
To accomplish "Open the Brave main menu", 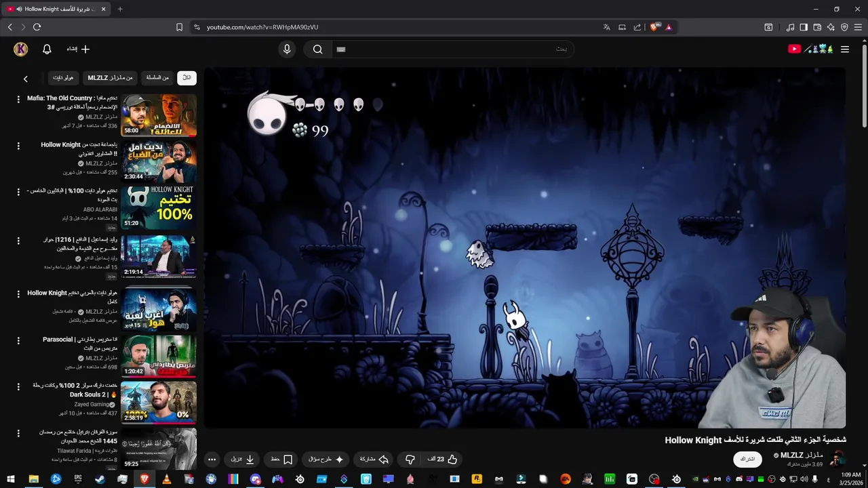I will pyautogui.click(x=859, y=27).
